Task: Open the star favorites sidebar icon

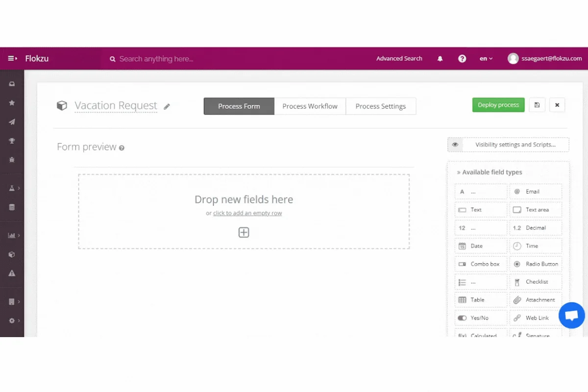Action: [12, 103]
